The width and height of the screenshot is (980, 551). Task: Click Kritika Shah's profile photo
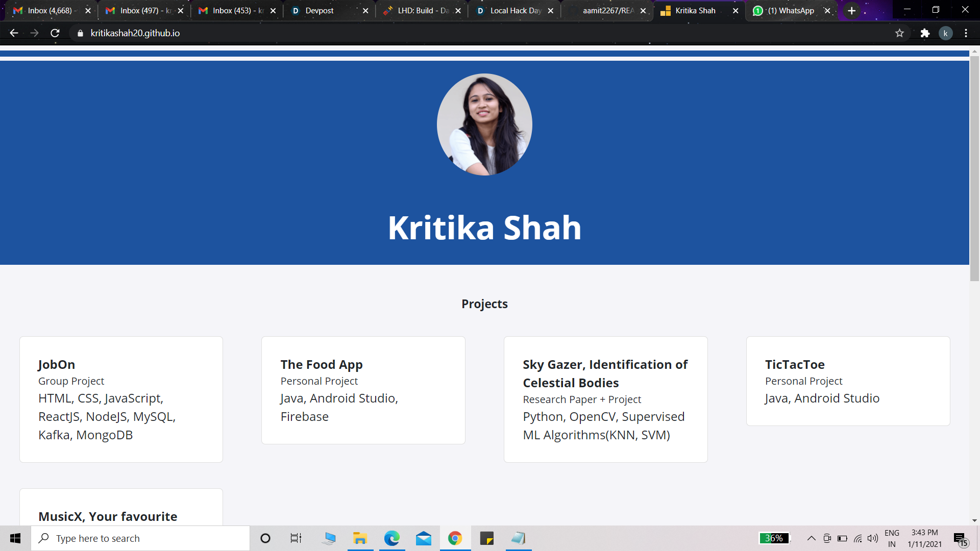(x=484, y=124)
